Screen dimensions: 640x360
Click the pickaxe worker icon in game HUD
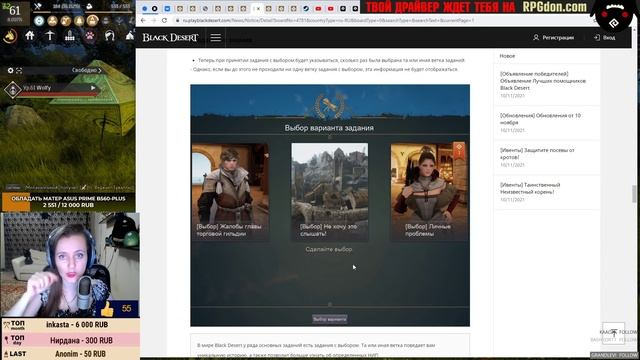tap(50, 36)
